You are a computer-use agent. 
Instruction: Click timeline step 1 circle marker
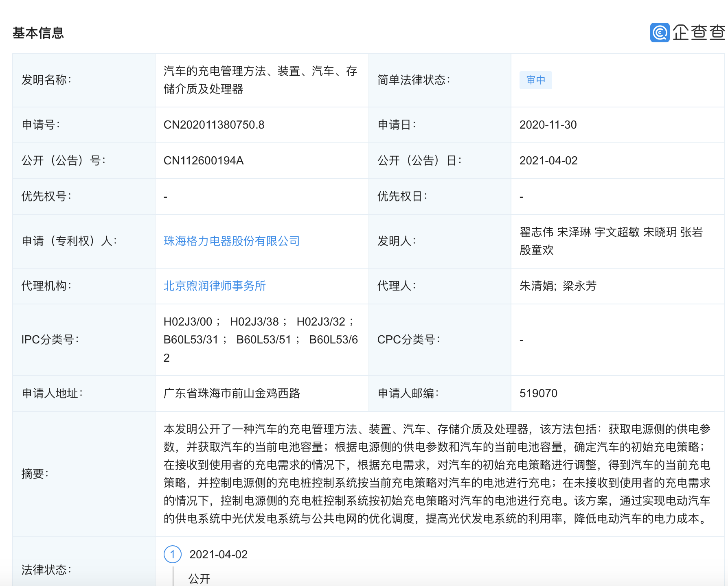[x=173, y=554]
